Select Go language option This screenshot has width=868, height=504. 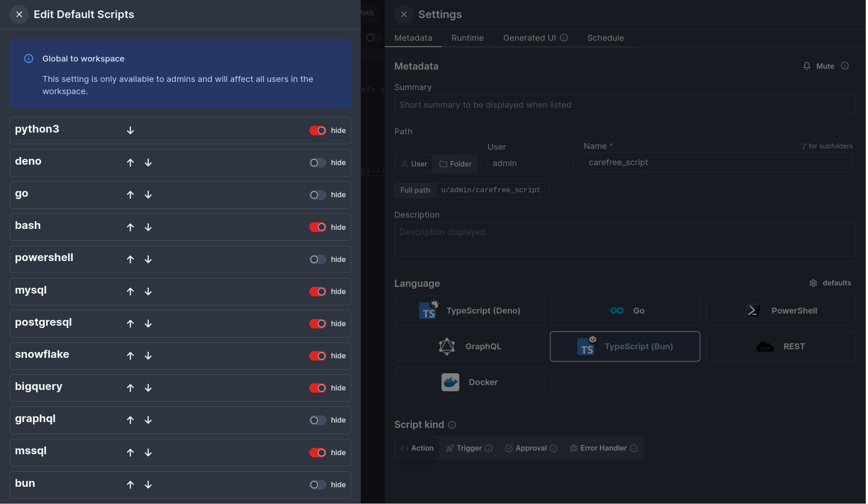pyautogui.click(x=625, y=310)
